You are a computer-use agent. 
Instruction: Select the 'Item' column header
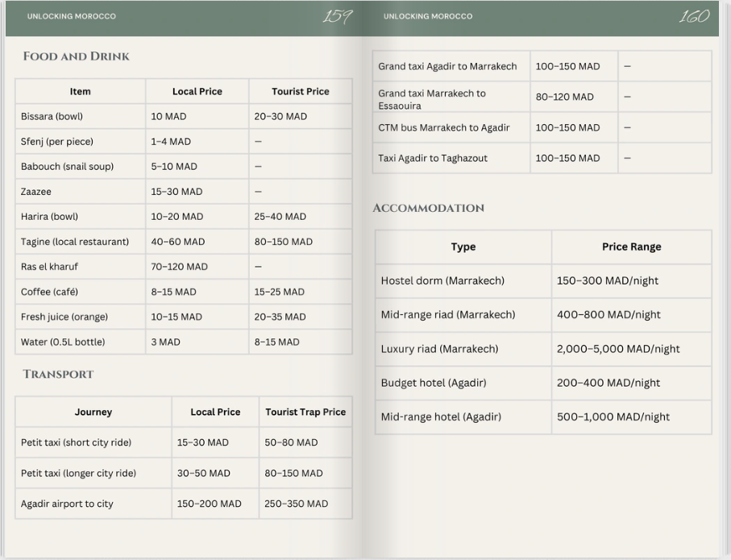tap(80, 92)
